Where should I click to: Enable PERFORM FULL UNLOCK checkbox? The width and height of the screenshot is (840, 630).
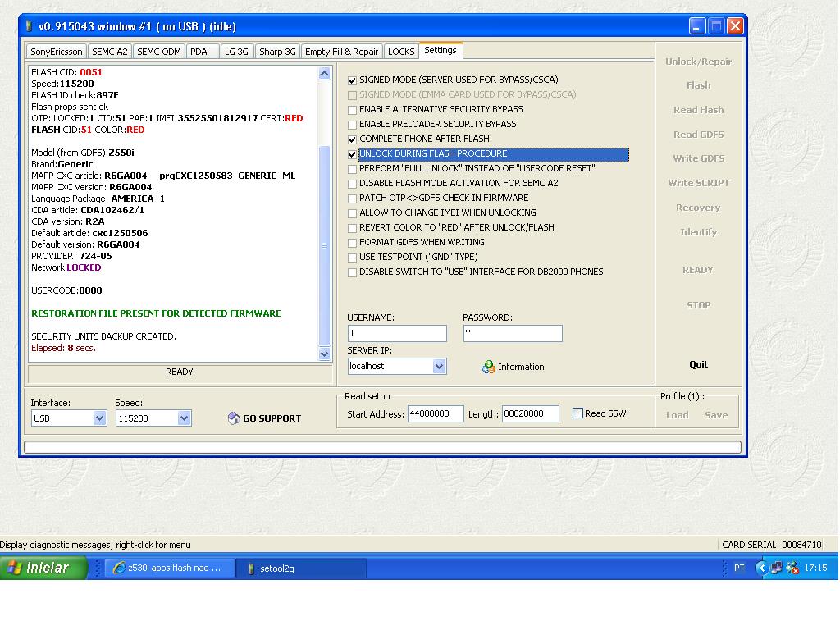coord(352,169)
